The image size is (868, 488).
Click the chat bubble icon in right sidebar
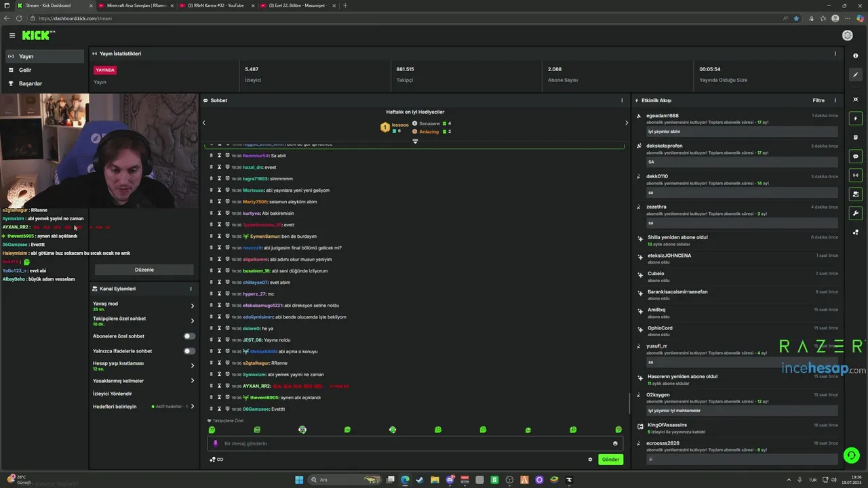856,156
